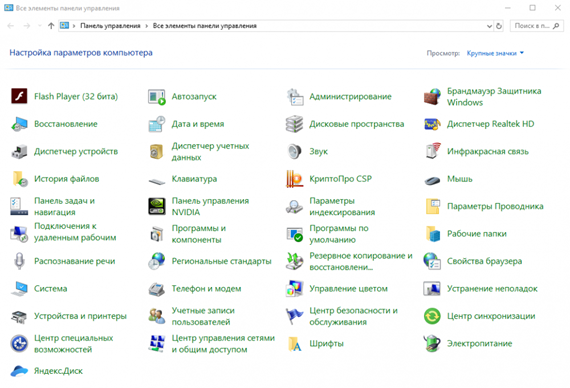Image resolution: width=570 pixels, height=388 pixels.
Task: Open the Дисковые пространства icon
Action: point(294,124)
